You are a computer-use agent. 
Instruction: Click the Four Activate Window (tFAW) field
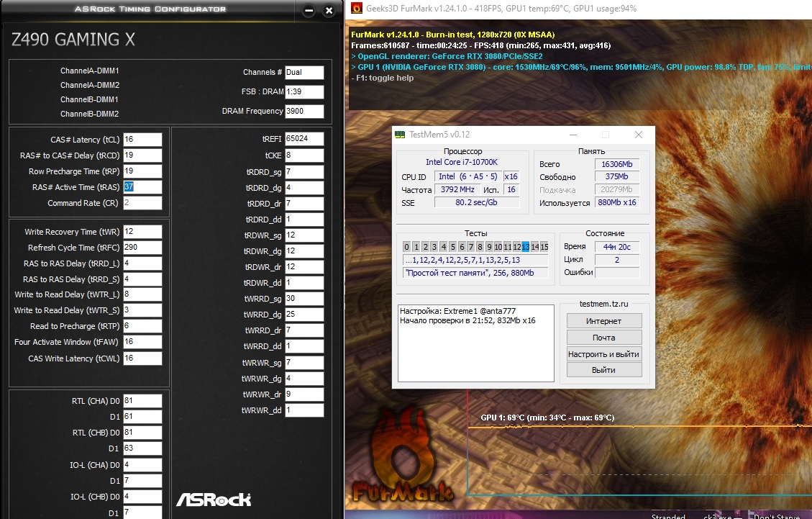pyautogui.click(x=142, y=342)
